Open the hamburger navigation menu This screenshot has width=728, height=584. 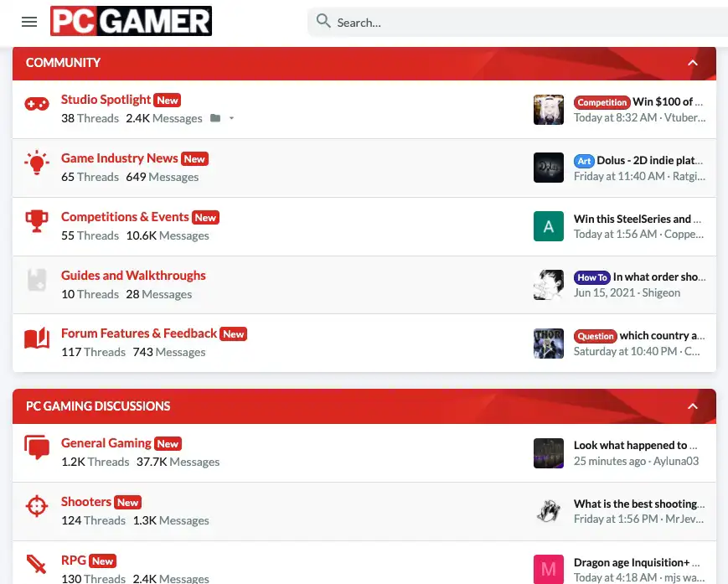tap(29, 22)
